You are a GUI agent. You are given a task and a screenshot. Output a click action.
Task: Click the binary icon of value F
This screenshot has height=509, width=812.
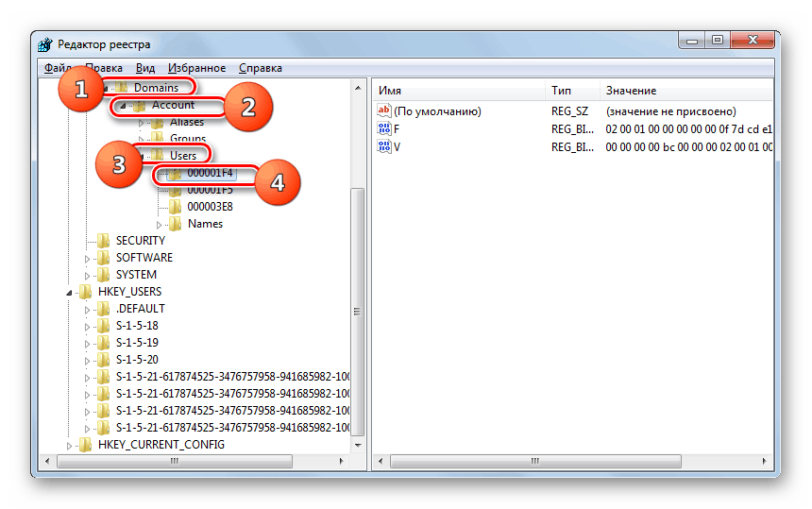(x=383, y=128)
